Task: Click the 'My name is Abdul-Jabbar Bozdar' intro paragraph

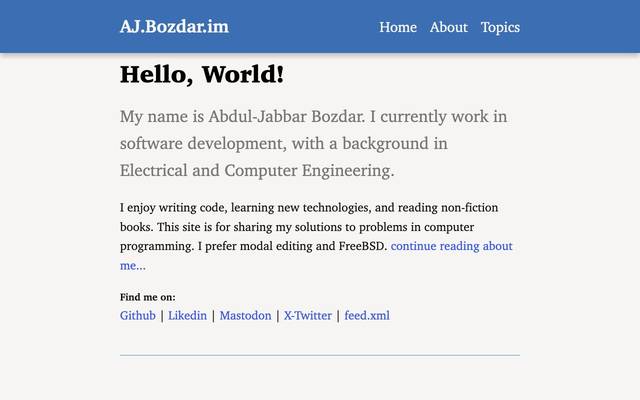Action: [x=313, y=143]
